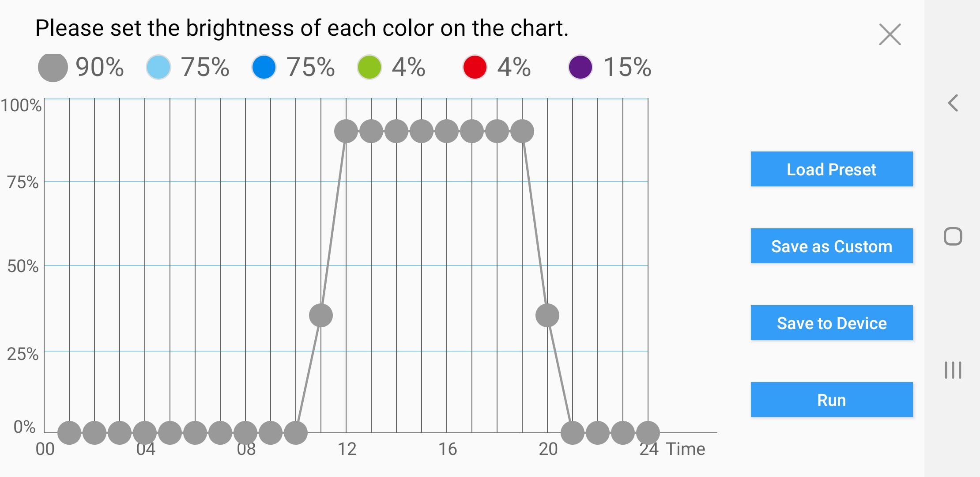
Task: Tap the Android home button
Action: (953, 236)
